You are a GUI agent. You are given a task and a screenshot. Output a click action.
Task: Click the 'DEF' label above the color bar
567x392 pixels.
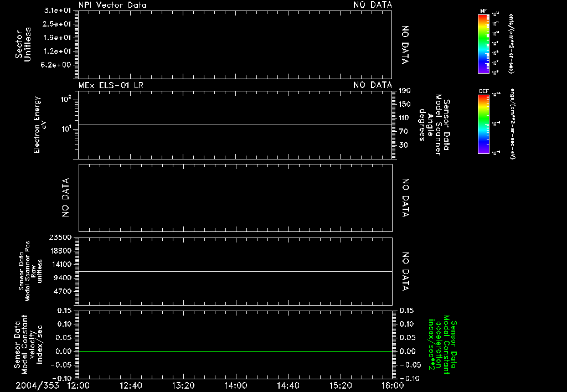484,91
